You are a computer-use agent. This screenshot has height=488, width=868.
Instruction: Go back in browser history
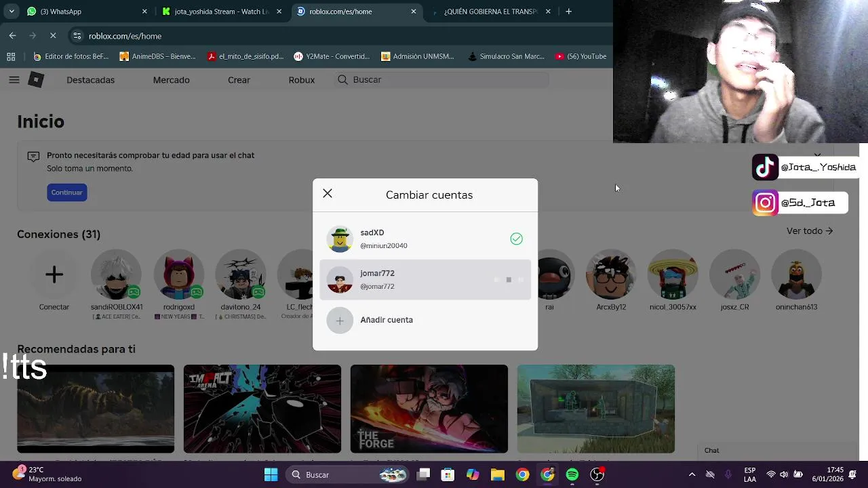pos(13,36)
